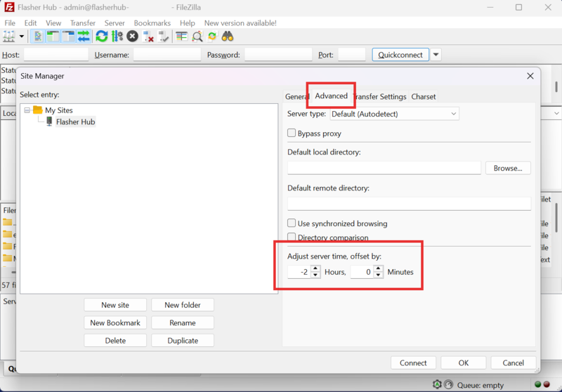The width and height of the screenshot is (562, 392).
Task: Click the Minutes offset number field
Action: [362, 272]
